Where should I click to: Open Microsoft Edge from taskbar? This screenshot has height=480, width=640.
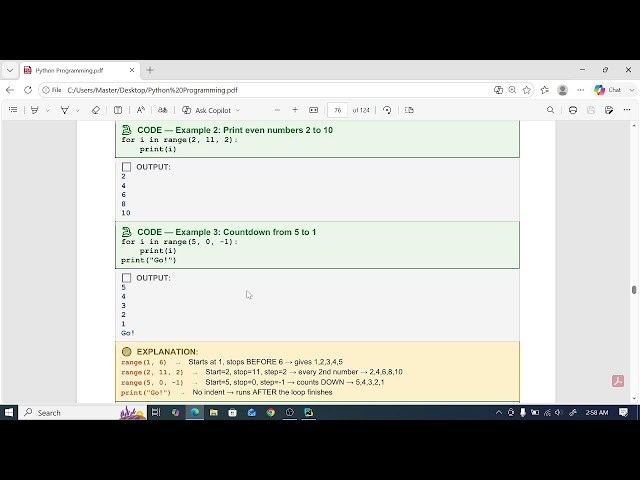pos(195,413)
